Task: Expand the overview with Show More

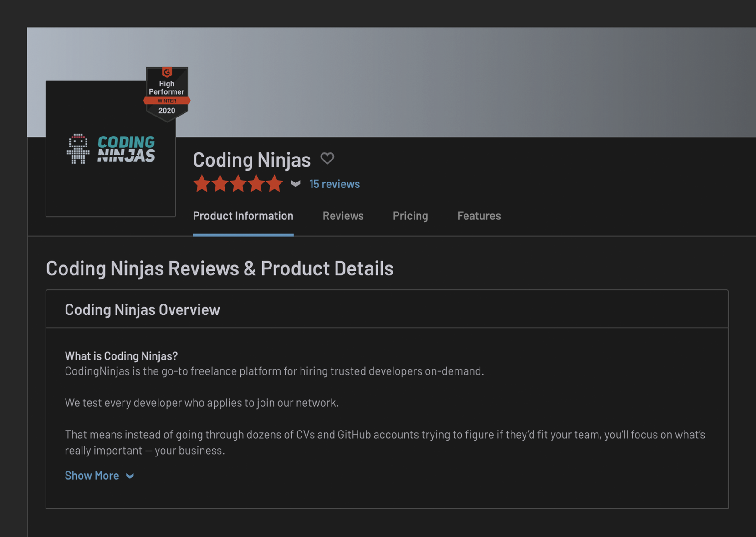Action: click(x=99, y=476)
